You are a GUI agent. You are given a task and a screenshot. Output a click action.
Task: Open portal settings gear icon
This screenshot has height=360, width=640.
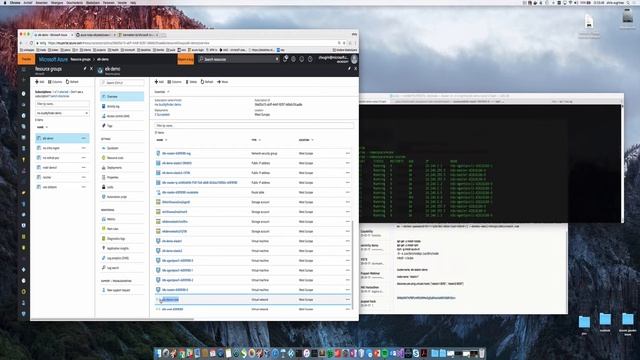click(293, 60)
